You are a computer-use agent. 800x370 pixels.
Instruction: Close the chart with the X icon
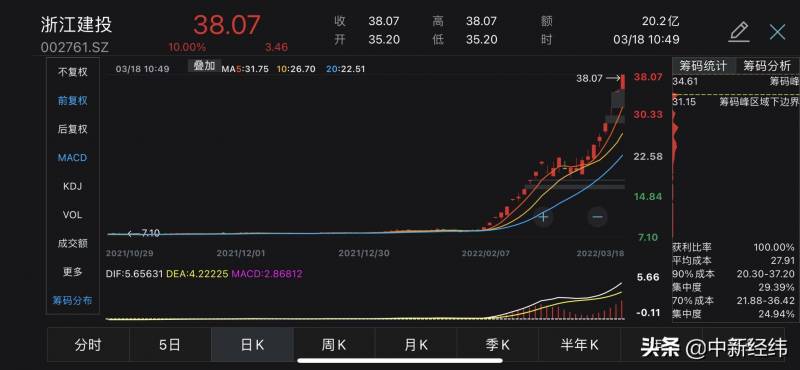[x=778, y=32]
